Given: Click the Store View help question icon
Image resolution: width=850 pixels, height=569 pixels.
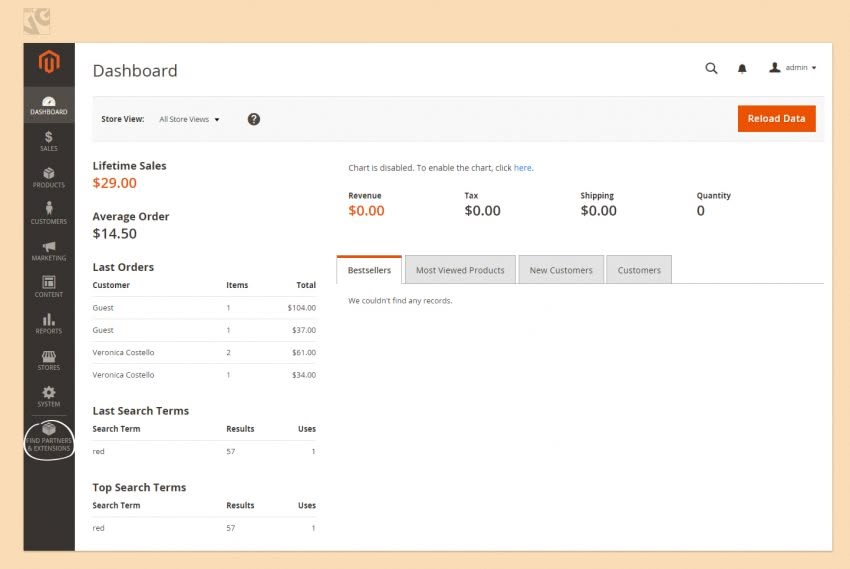Looking at the screenshot, I should (254, 119).
